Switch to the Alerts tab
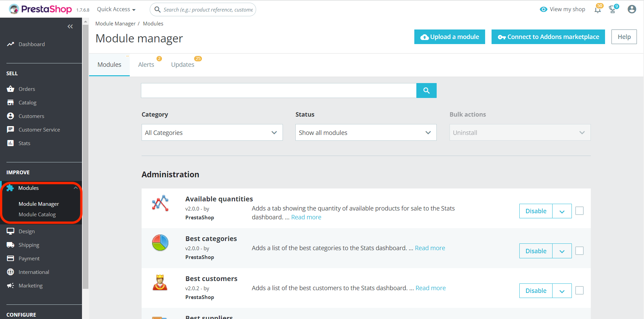This screenshot has width=644, height=319. (x=146, y=64)
